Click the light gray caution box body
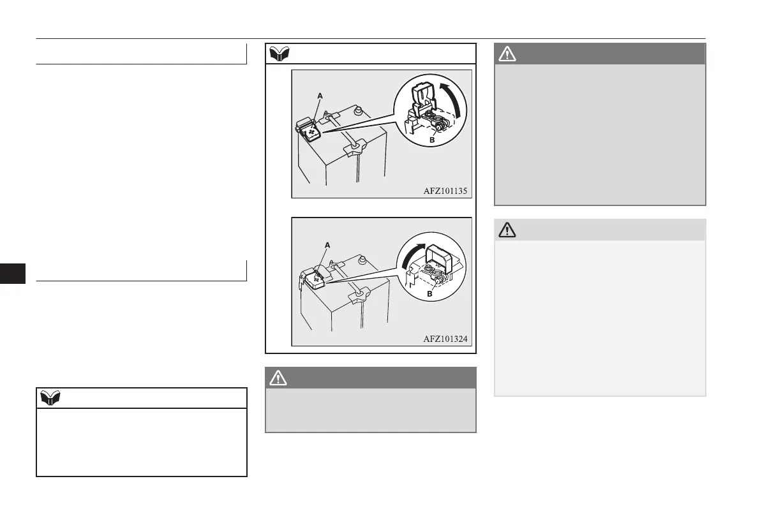Image resolution: width=760 pixels, height=532 pixels. (600, 318)
